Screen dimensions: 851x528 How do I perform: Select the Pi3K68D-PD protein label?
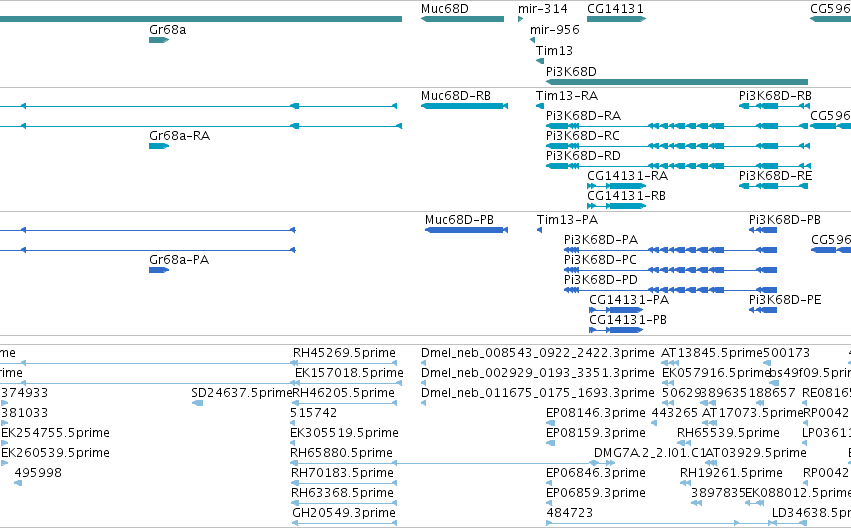(601, 280)
